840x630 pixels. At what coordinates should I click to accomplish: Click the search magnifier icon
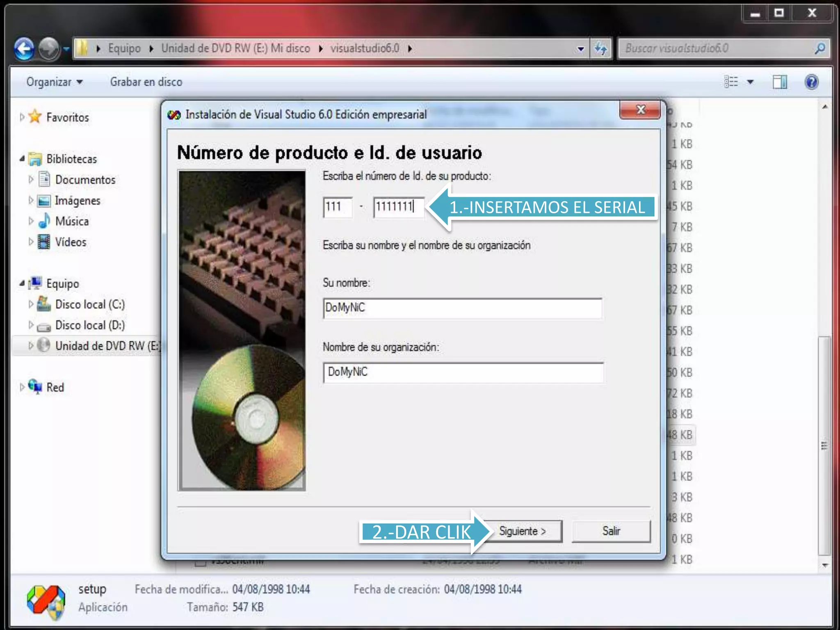820,48
